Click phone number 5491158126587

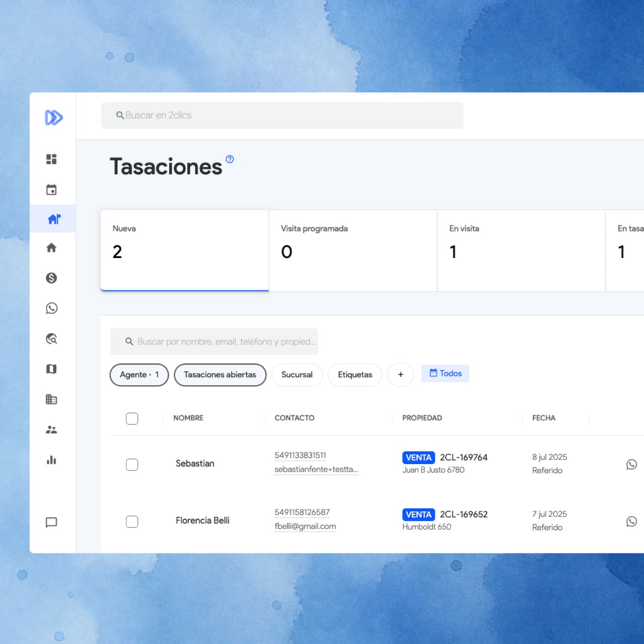[x=302, y=513]
